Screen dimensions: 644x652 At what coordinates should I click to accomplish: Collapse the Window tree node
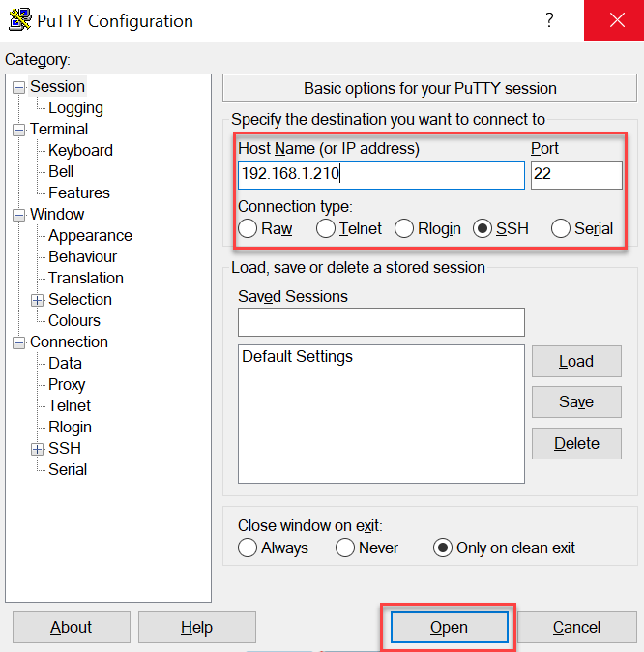coord(18,216)
